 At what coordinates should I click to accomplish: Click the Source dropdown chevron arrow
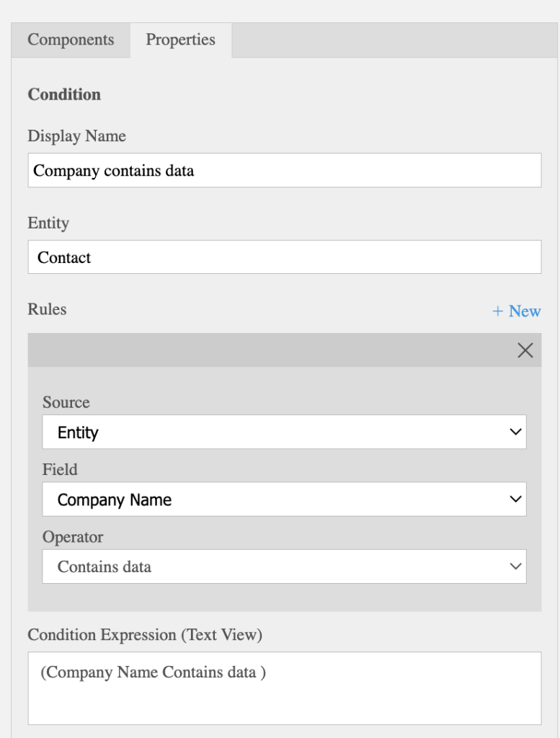tap(515, 432)
